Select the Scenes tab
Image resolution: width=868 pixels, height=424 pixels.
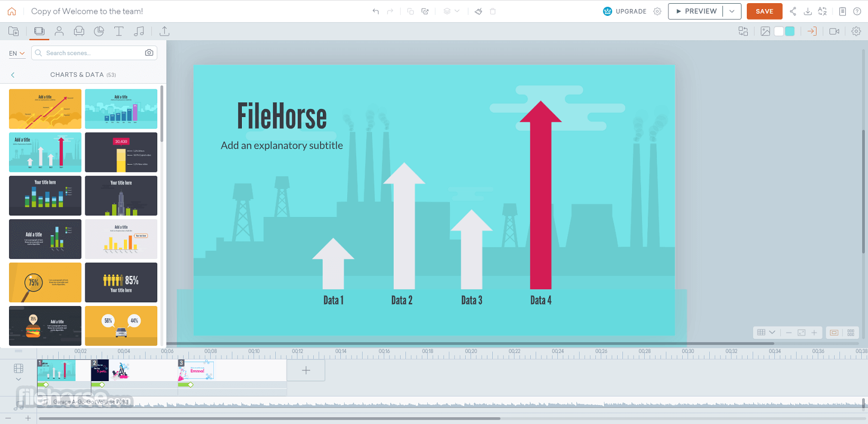[39, 31]
